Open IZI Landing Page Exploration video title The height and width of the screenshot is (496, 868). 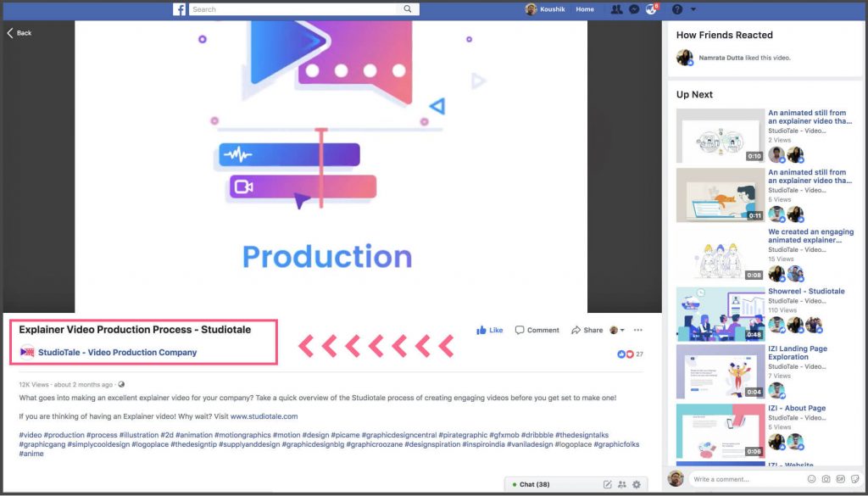click(798, 353)
